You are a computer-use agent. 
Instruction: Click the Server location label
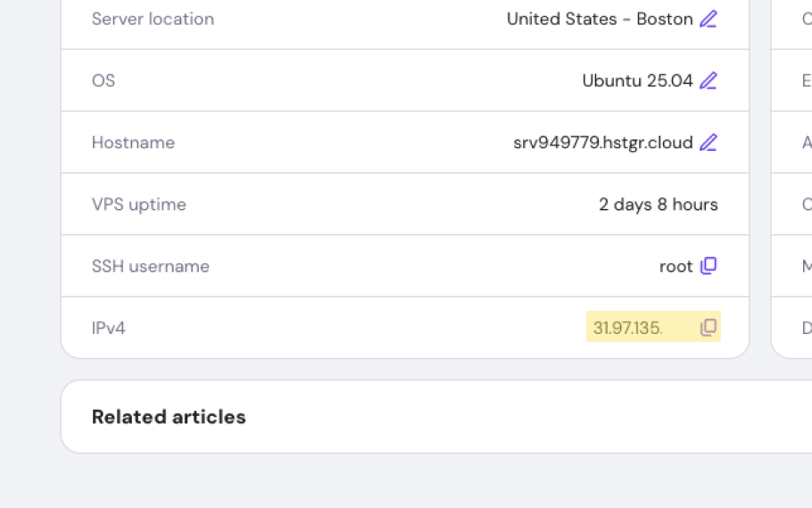[x=153, y=19]
